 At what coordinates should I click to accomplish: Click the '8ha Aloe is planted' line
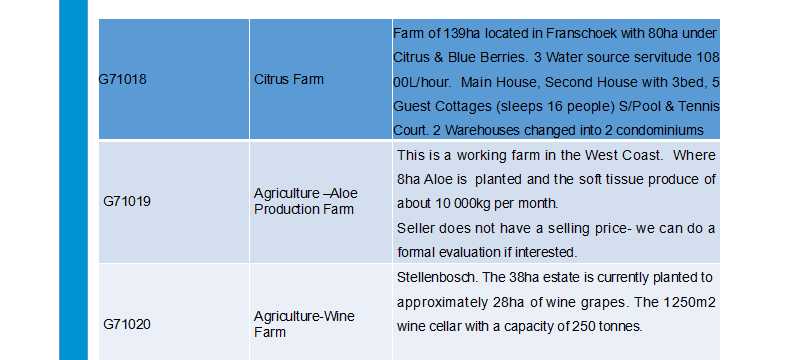click(x=556, y=179)
